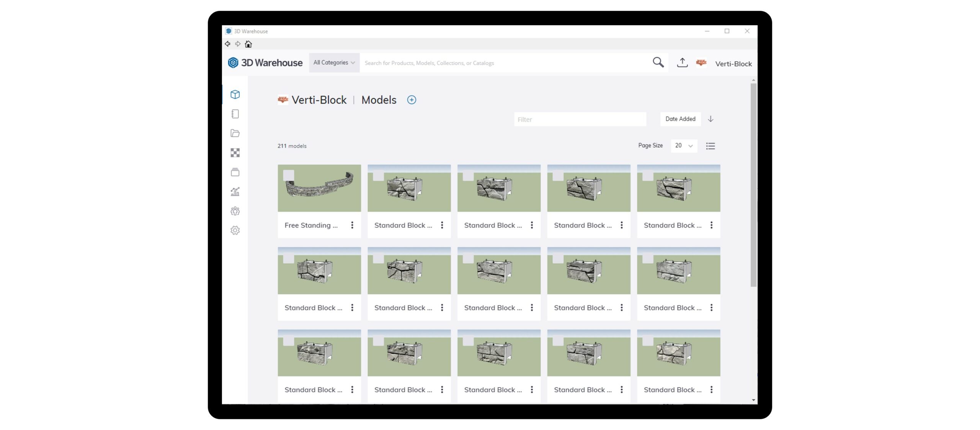The width and height of the screenshot is (980, 430).
Task: Open the Members people icon in sidebar
Action: pyautogui.click(x=235, y=211)
